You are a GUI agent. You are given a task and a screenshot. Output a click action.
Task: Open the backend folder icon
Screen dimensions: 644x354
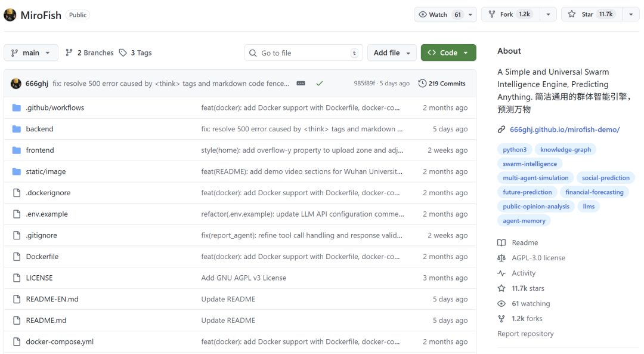tap(17, 129)
